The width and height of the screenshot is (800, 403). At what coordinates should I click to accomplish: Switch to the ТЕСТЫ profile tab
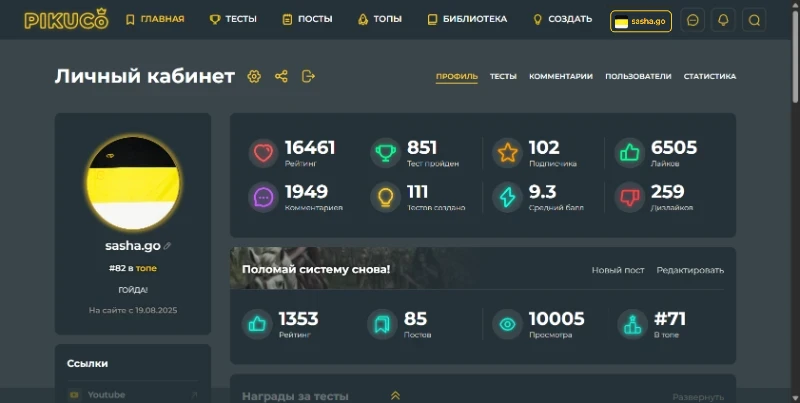click(503, 77)
